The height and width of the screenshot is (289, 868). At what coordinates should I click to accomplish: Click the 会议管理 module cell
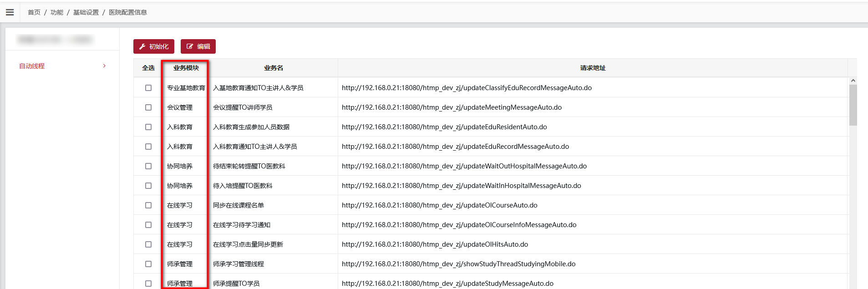[180, 107]
